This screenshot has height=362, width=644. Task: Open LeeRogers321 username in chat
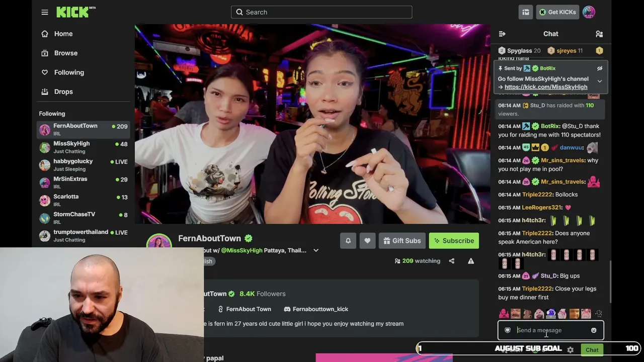541,208
